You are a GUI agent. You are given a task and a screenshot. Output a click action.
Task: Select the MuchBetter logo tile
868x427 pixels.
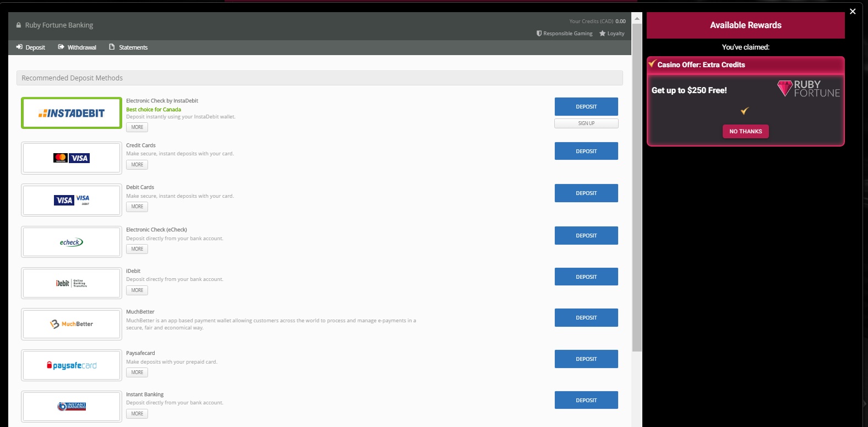(x=72, y=324)
